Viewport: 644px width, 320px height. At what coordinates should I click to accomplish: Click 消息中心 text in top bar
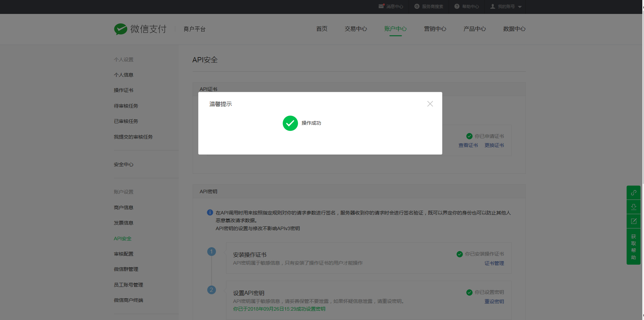point(395,7)
